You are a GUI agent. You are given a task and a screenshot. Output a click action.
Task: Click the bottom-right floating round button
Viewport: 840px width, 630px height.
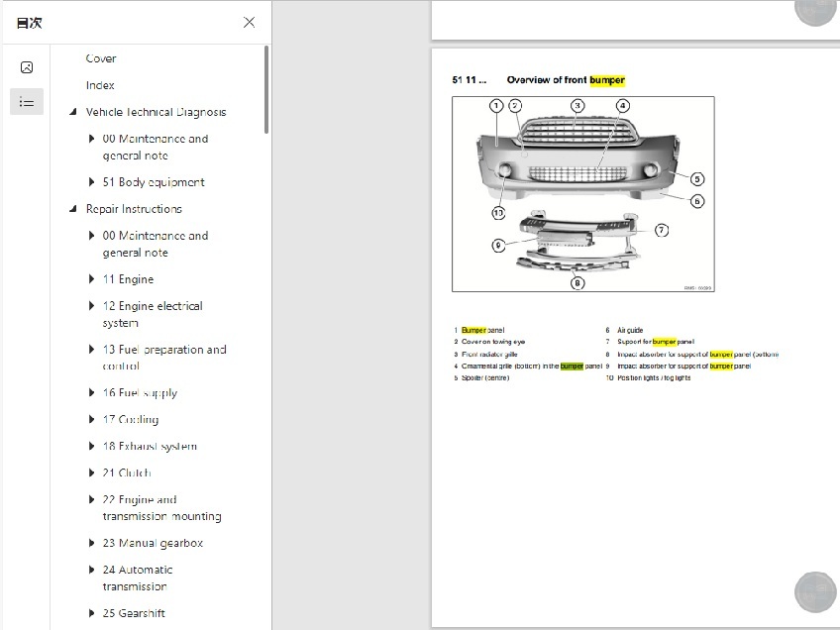tap(815, 592)
